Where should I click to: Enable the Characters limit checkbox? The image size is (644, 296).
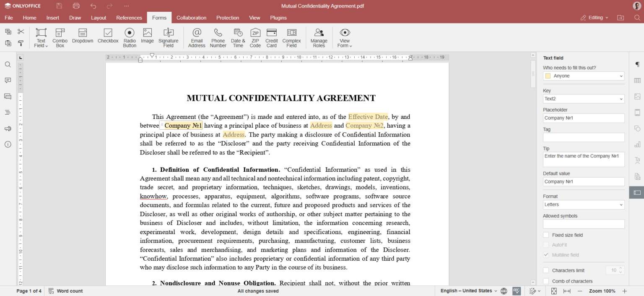(546, 270)
